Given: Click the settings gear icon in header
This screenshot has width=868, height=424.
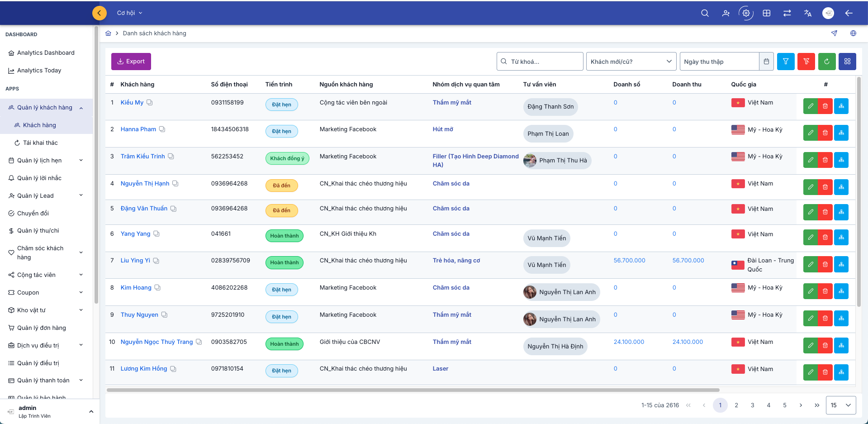Looking at the screenshot, I should [746, 13].
